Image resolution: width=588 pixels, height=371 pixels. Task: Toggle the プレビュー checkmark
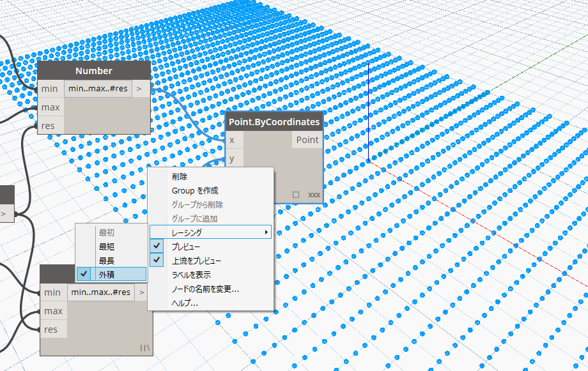click(x=157, y=246)
